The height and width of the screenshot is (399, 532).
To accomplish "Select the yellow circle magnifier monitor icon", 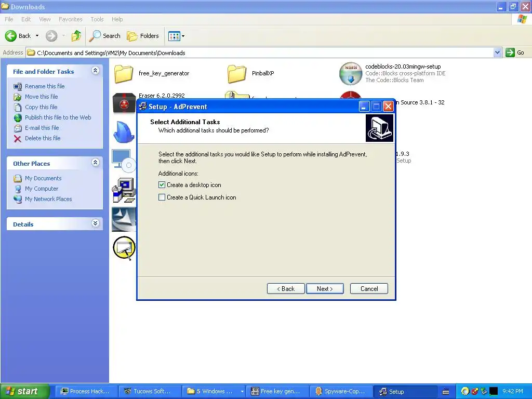I will pyautogui.click(x=124, y=248).
